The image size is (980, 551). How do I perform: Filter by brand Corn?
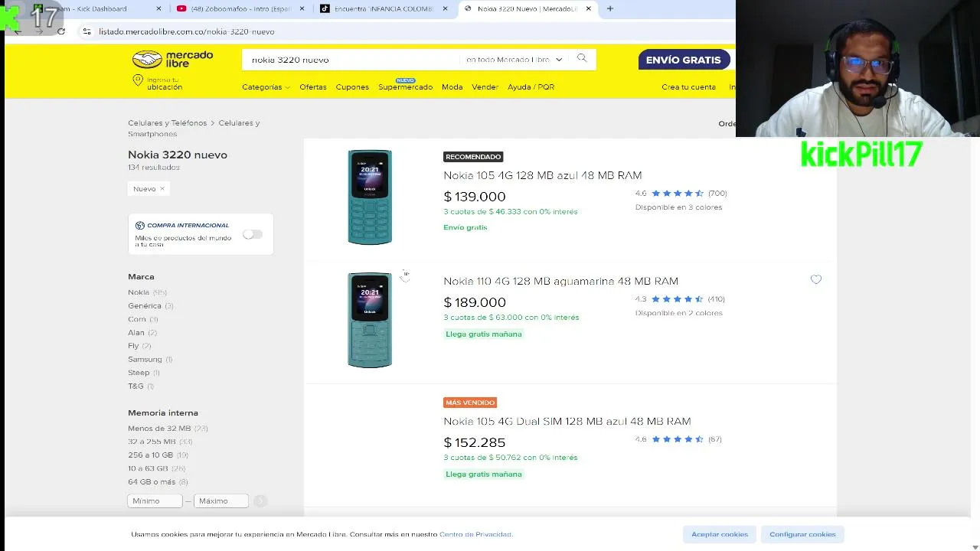(143, 319)
